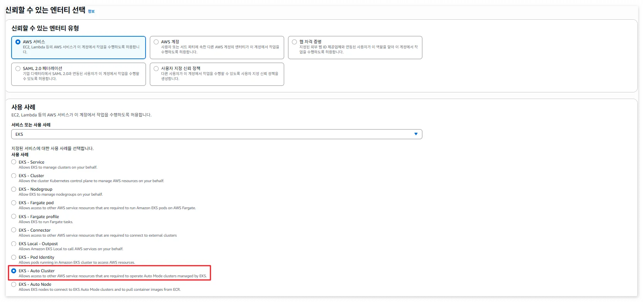
Task: Choose EKS - Nodegroup use case
Action: pos(14,189)
